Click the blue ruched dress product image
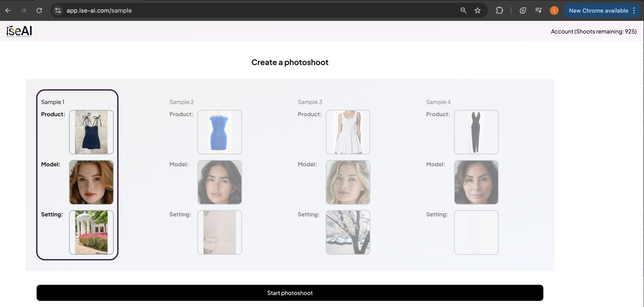The height and width of the screenshot is (307, 644). [x=220, y=132]
